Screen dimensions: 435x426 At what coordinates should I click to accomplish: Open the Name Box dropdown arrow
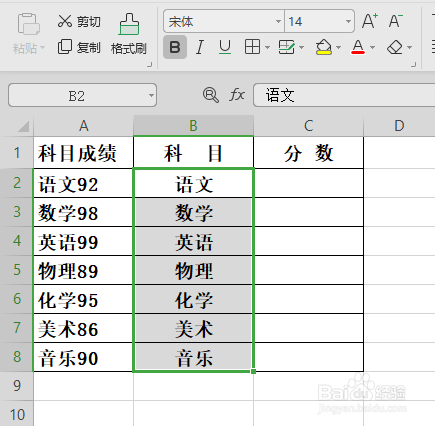pyautogui.click(x=151, y=96)
